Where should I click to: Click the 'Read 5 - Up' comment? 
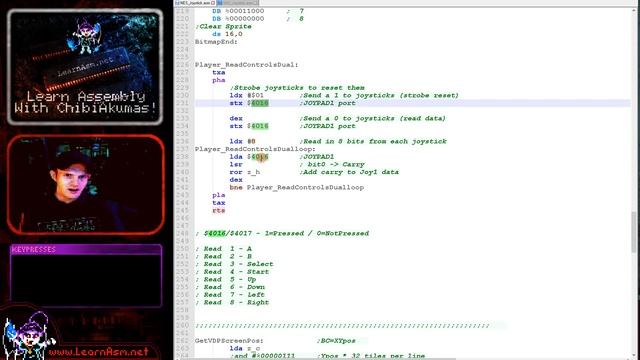pos(230,280)
